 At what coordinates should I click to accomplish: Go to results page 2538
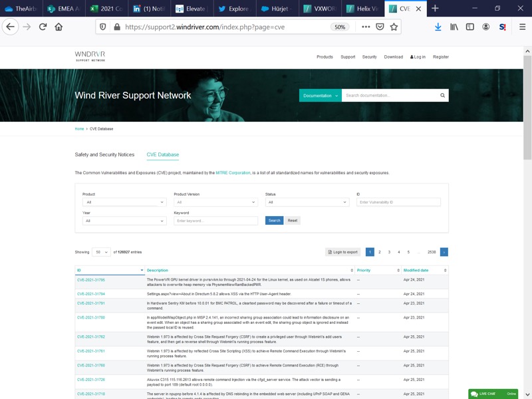tap(432, 252)
